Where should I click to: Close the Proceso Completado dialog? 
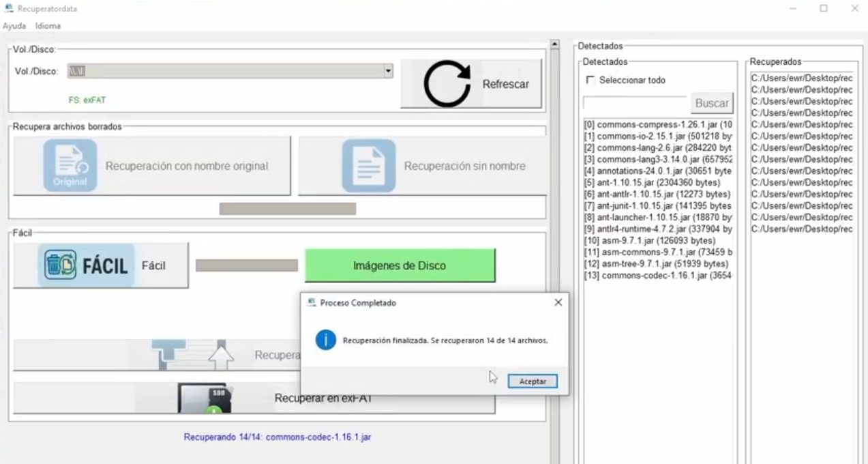pyautogui.click(x=558, y=302)
